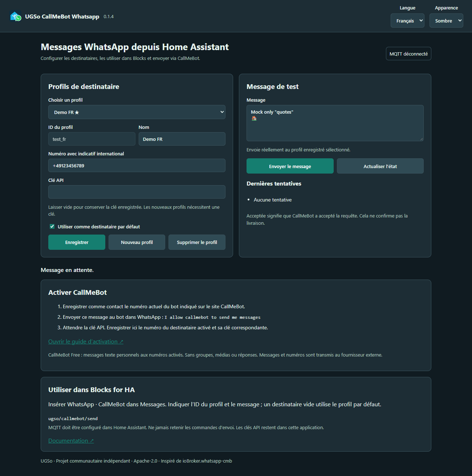Refresh status with Actualiser l'état
Image resolution: width=472 pixels, height=476 pixels.
click(380, 166)
